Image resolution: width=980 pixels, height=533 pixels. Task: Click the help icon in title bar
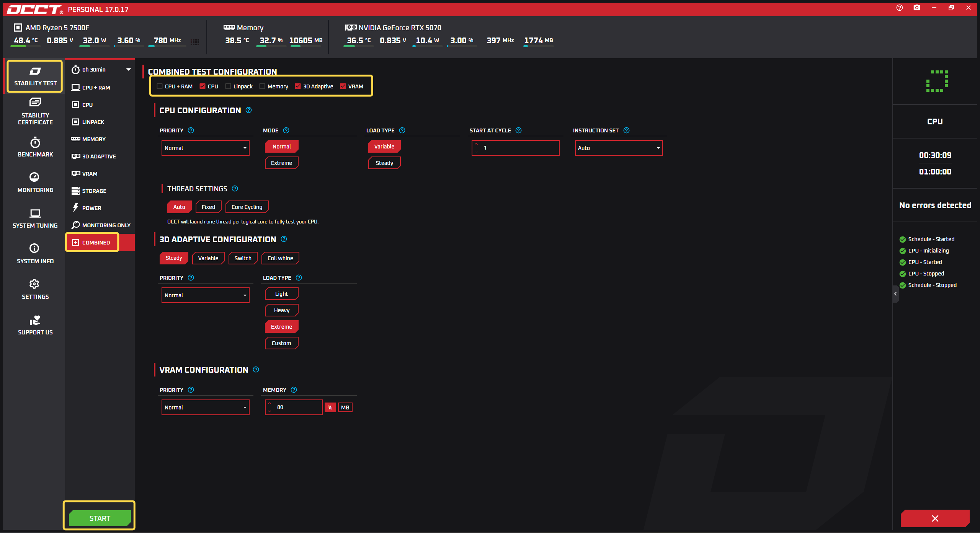click(x=900, y=8)
